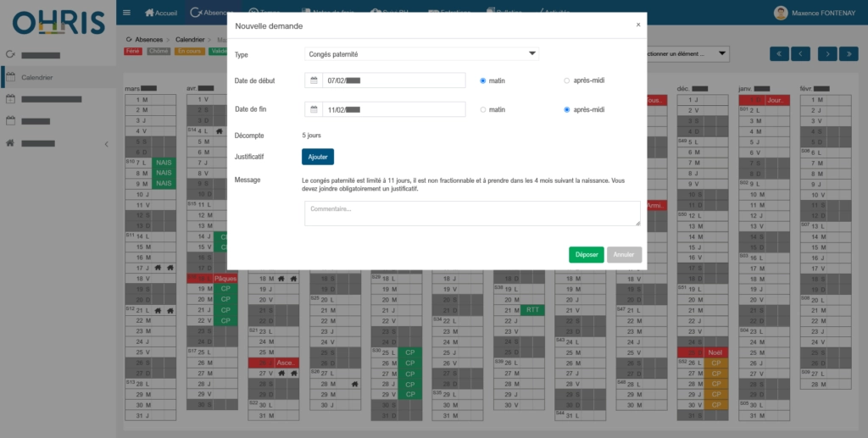Image resolution: width=868 pixels, height=438 pixels.
Task: Close the Nouvelle demande dialog with X
Action: [x=638, y=25]
